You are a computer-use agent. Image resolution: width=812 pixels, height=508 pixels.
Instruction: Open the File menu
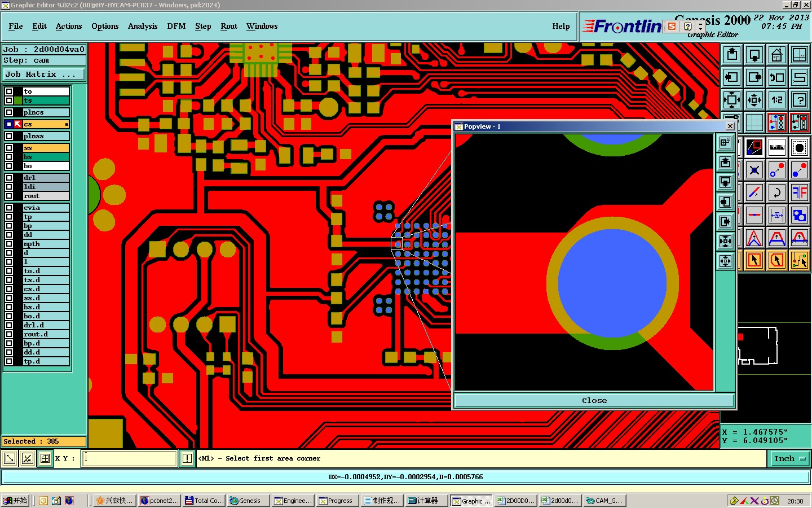(x=16, y=27)
